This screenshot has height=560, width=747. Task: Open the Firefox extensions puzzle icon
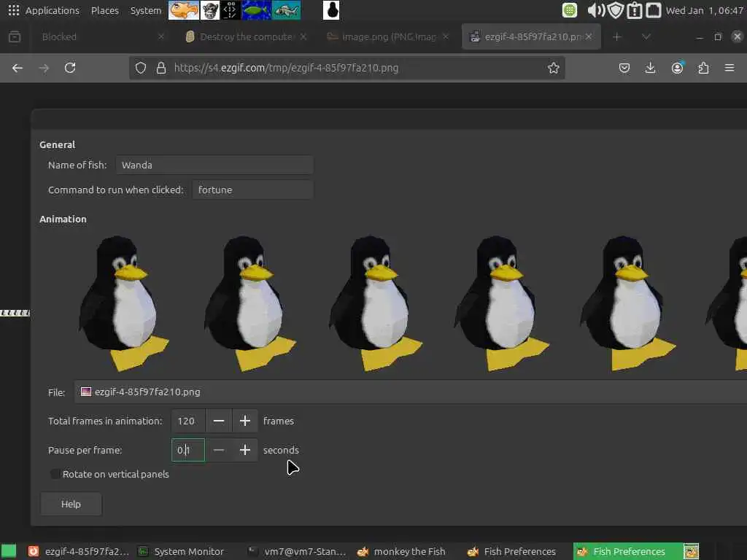pos(703,68)
